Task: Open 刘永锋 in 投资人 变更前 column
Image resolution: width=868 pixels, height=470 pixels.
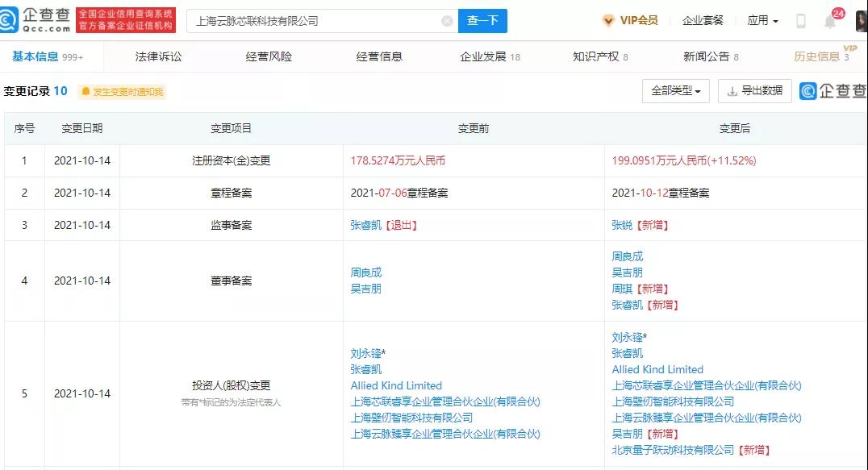Action: pyautogui.click(x=366, y=353)
